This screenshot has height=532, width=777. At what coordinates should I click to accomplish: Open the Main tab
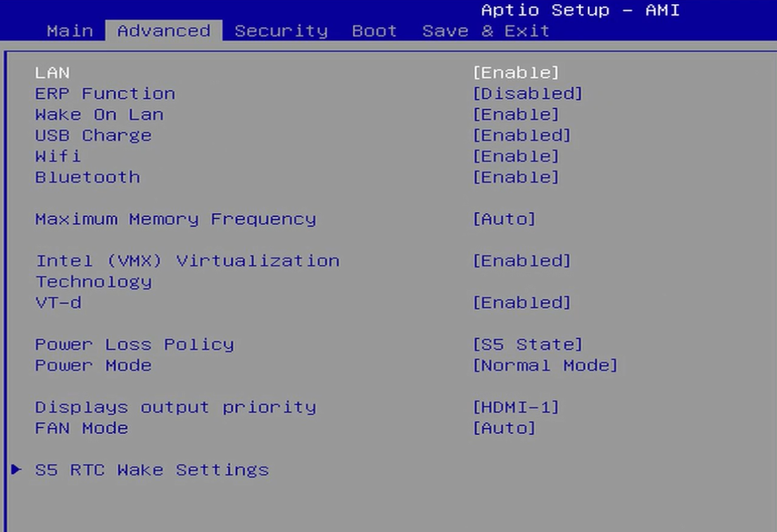pyautogui.click(x=70, y=31)
